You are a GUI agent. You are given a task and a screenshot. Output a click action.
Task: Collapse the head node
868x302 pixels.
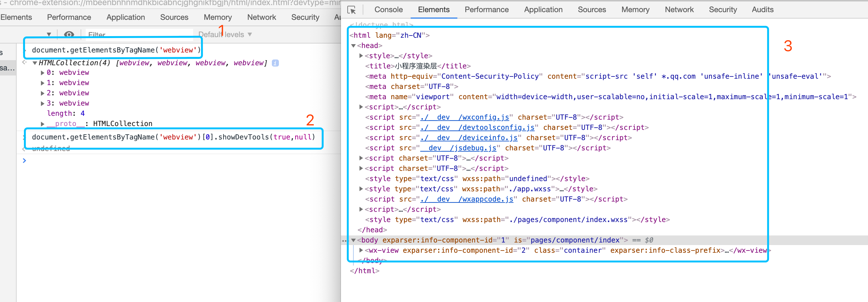click(x=353, y=46)
